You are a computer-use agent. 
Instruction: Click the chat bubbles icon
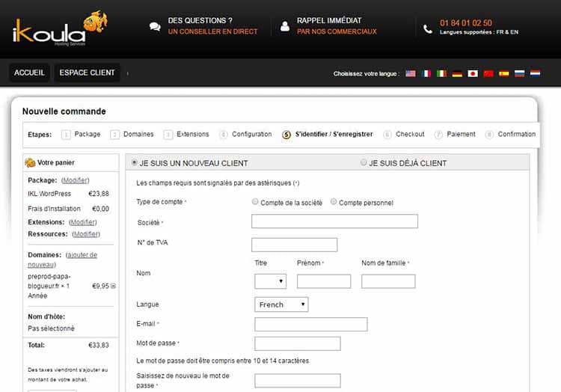click(155, 26)
